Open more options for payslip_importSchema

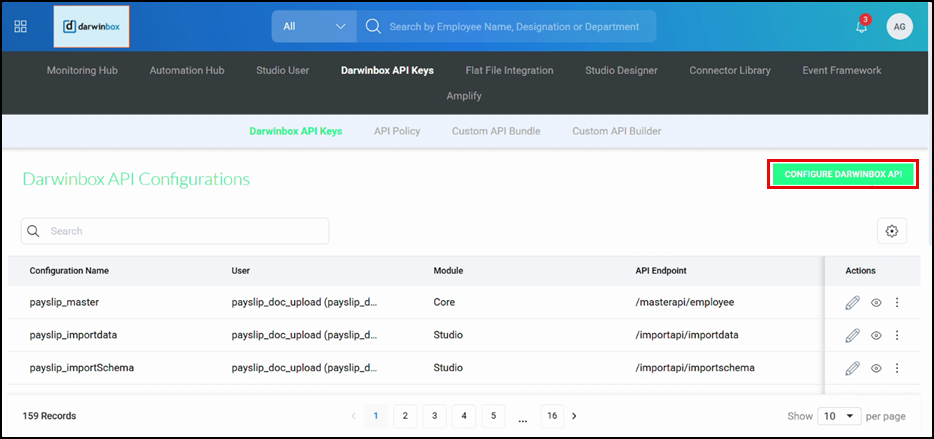click(x=897, y=368)
